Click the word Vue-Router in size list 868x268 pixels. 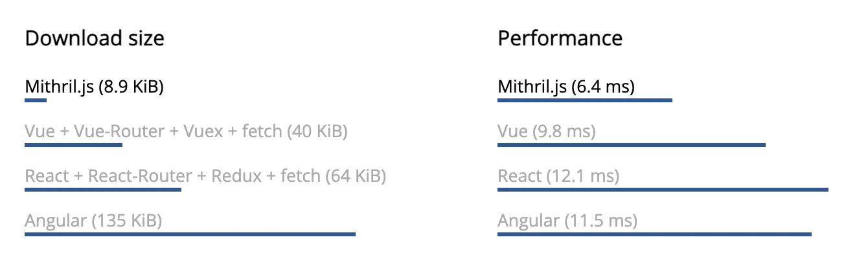[x=119, y=131]
